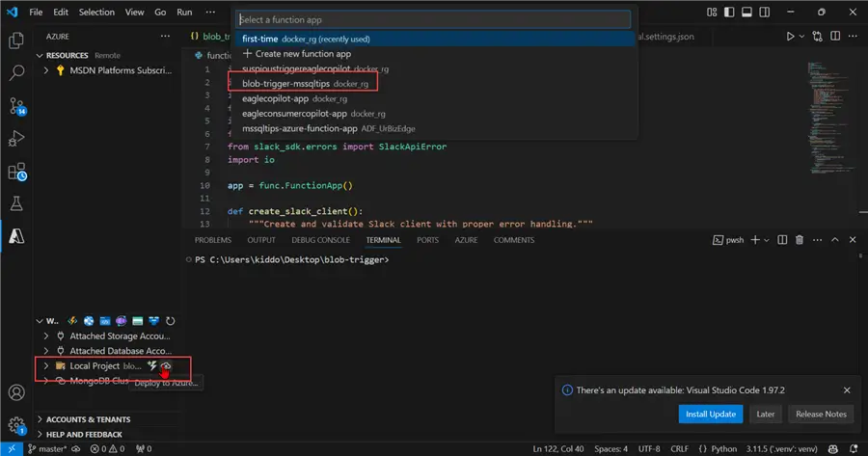Kill terminal with trash icon

pos(800,240)
